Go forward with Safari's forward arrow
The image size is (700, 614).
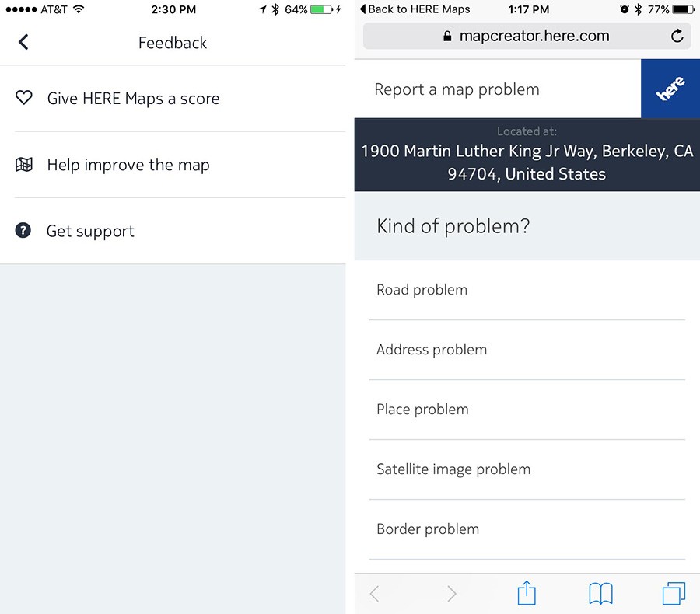[452, 594]
